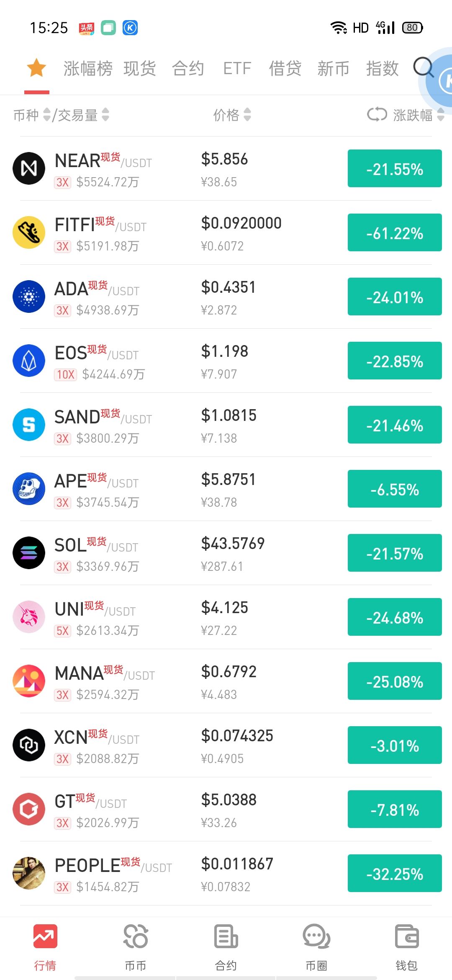Switch to the ETF tab
452x980 pixels.
[x=237, y=68]
